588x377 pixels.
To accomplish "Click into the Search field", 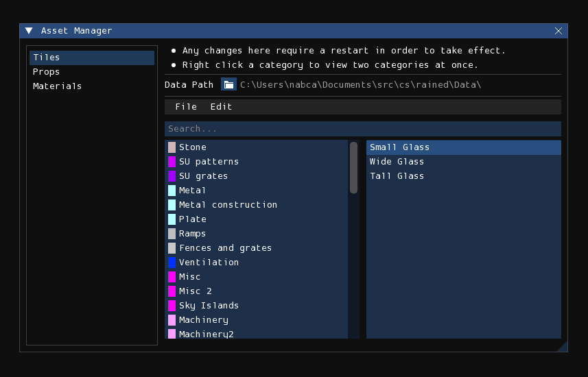I will pyautogui.click(x=363, y=129).
